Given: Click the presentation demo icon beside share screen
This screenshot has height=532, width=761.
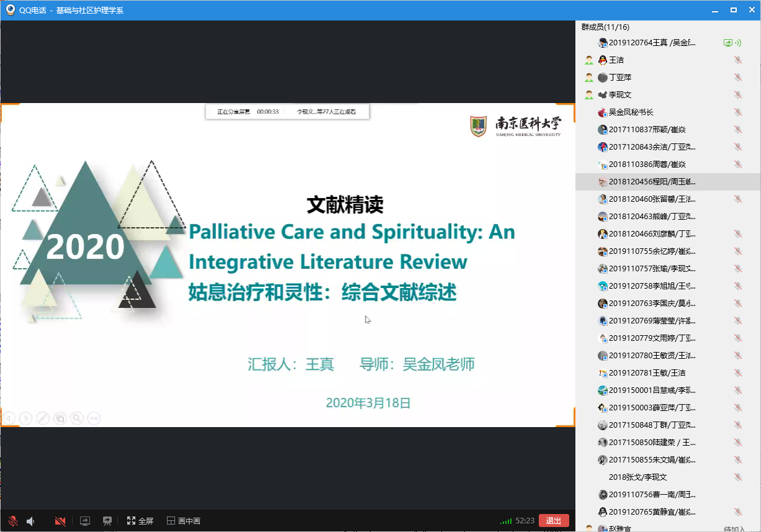Looking at the screenshot, I should click(x=107, y=521).
